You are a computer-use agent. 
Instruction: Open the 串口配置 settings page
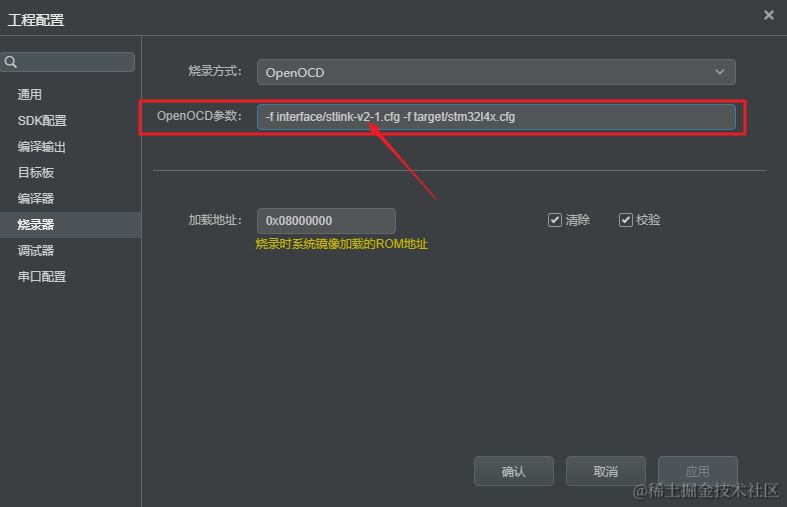tap(42, 277)
